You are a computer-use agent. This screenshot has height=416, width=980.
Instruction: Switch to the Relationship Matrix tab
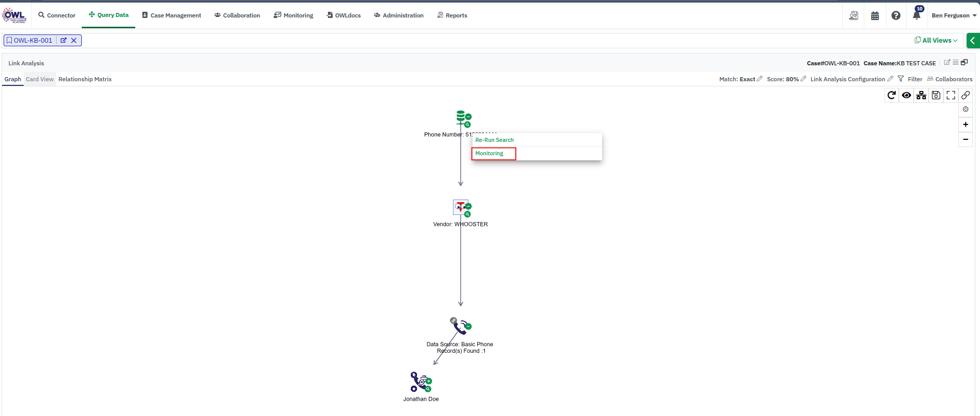point(85,79)
